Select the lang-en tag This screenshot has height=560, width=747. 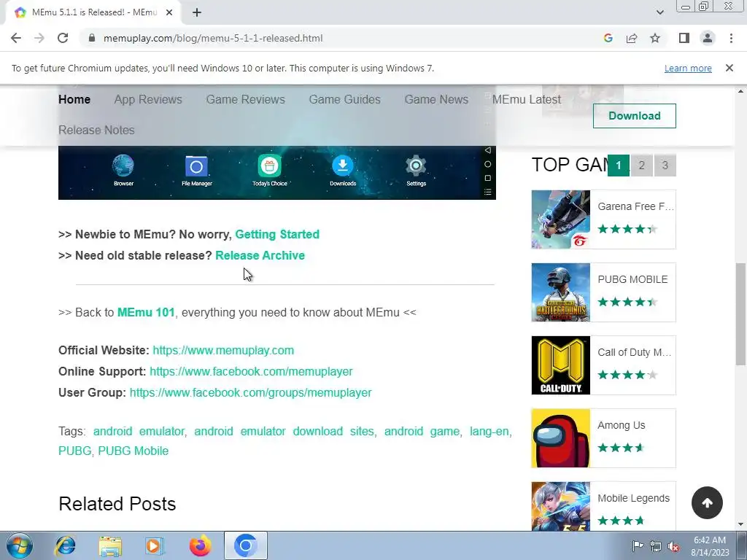click(x=489, y=432)
